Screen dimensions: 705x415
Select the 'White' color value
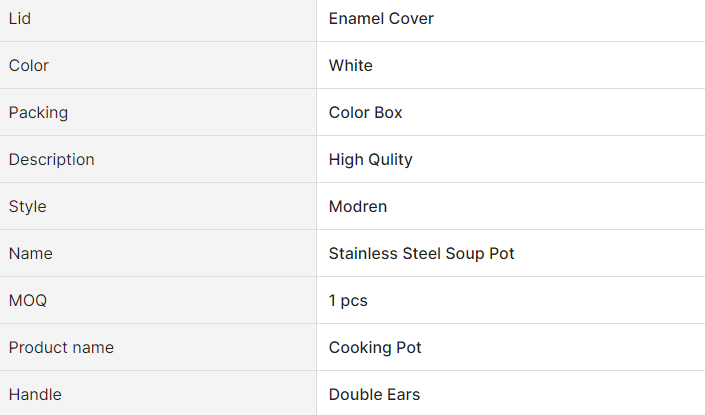pyautogui.click(x=351, y=65)
